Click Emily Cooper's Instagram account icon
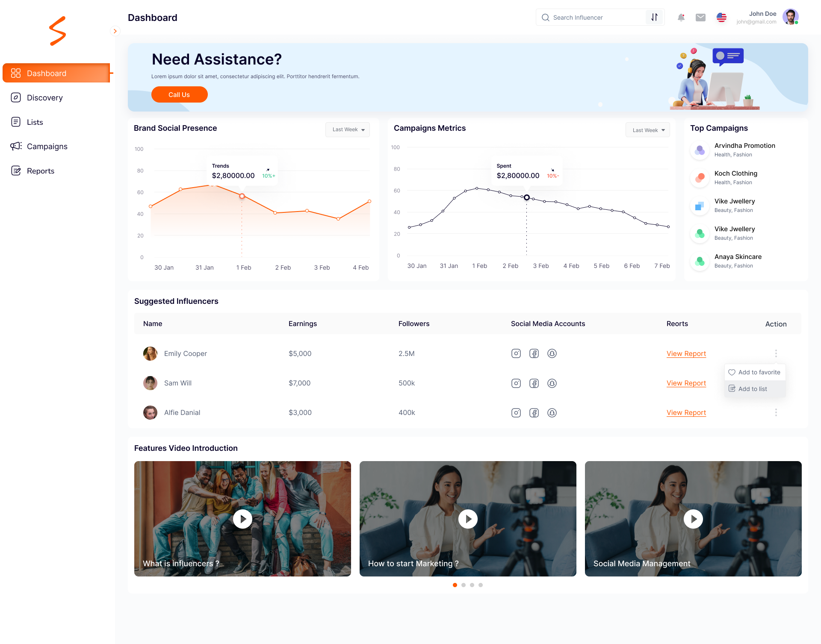Screen dimensions: 821x644 tap(516, 353)
